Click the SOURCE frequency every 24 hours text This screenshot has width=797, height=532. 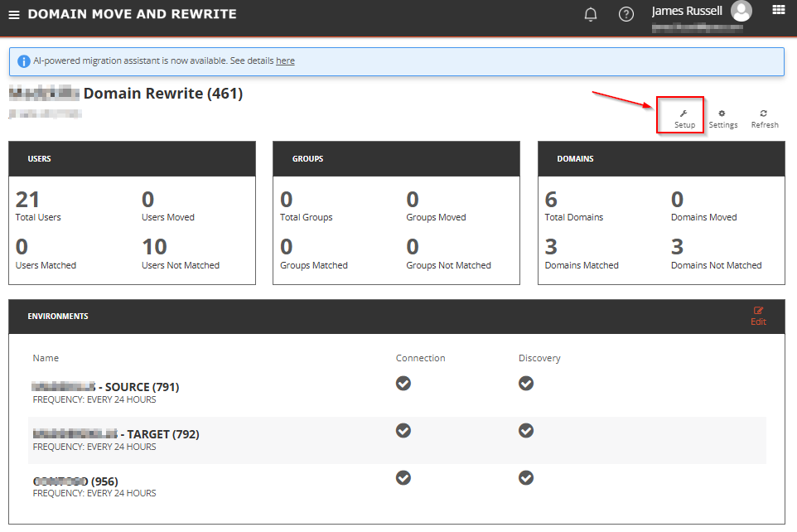pyautogui.click(x=94, y=399)
